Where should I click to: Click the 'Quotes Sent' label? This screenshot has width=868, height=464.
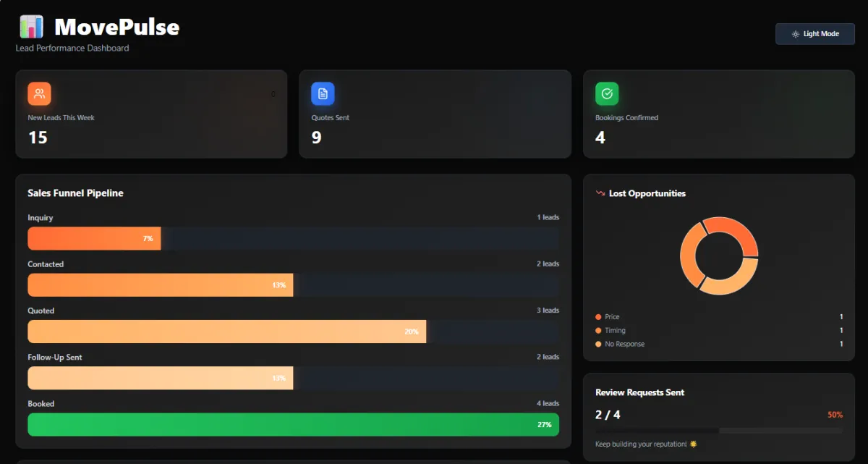331,118
